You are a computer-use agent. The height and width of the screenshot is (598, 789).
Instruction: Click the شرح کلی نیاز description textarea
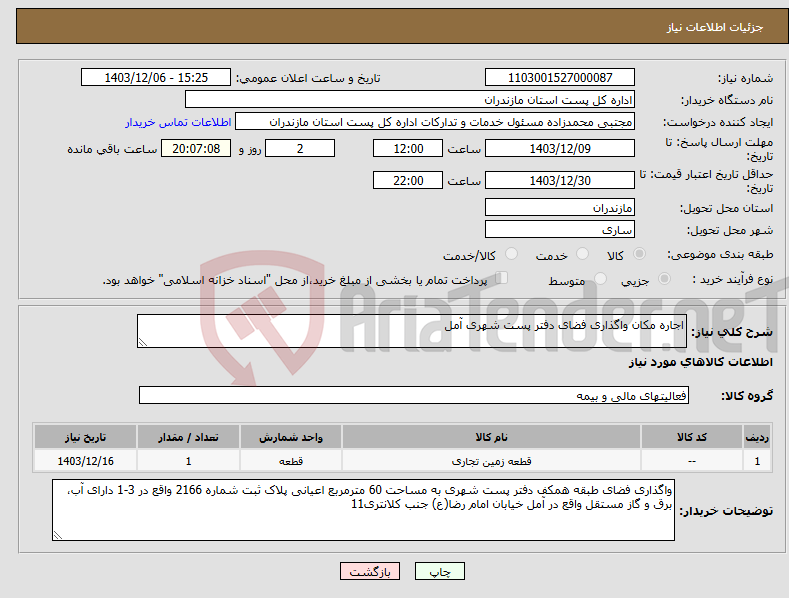coord(412,331)
